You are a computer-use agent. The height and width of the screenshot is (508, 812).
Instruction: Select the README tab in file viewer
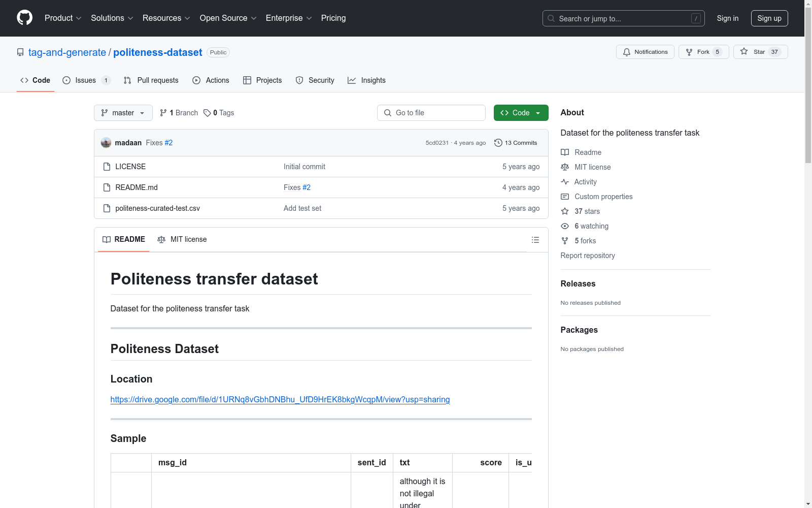click(124, 239)
